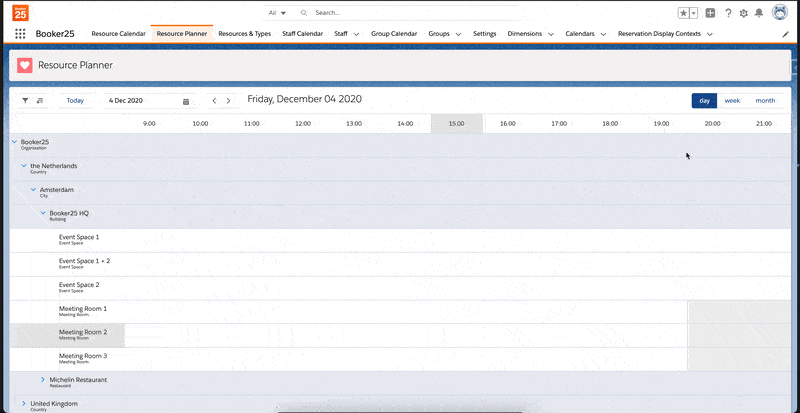Collapse the Netherlands country node
The image size is (800, 413).
click(24, 165)
